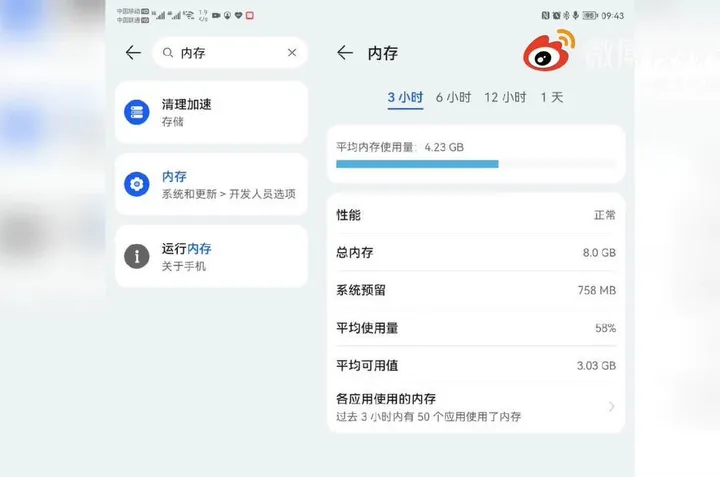The image size is (720, 477).
Task: Tap the back arrow beside the search box
Action: pyautogui.click(x=133, y=53)
